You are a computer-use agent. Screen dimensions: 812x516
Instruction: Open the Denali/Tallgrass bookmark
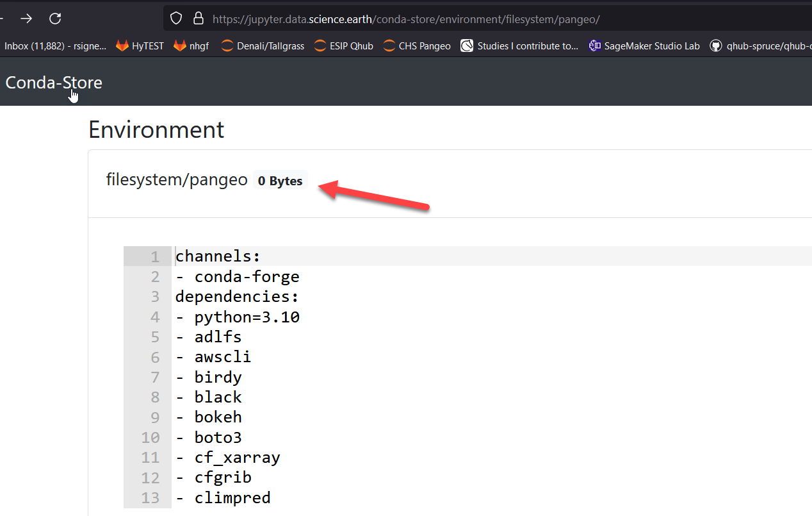pyautogui.click(x=263, y=46)
